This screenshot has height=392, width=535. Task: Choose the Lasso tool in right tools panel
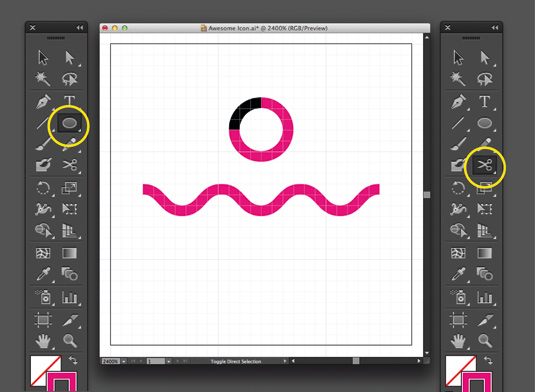[485, 79]
